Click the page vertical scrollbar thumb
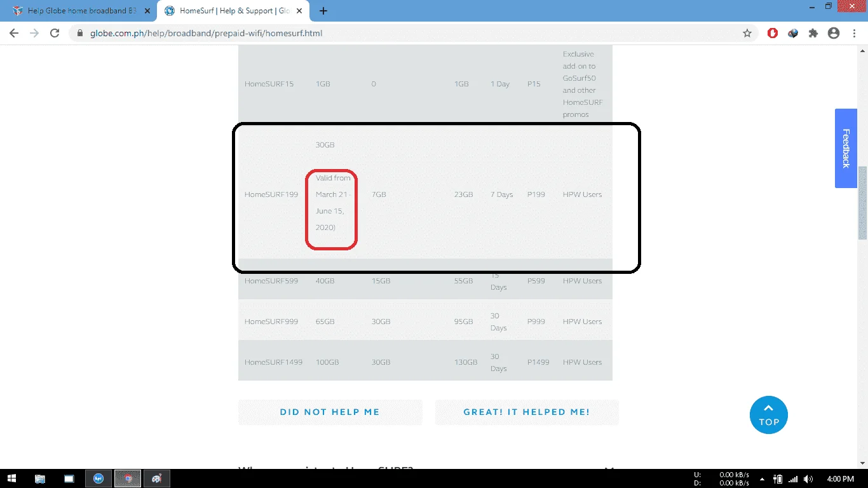 [862, 203]
